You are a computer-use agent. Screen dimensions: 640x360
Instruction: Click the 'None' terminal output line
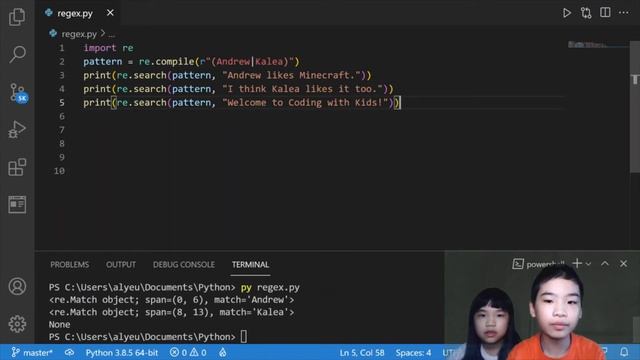coord(59,324)
